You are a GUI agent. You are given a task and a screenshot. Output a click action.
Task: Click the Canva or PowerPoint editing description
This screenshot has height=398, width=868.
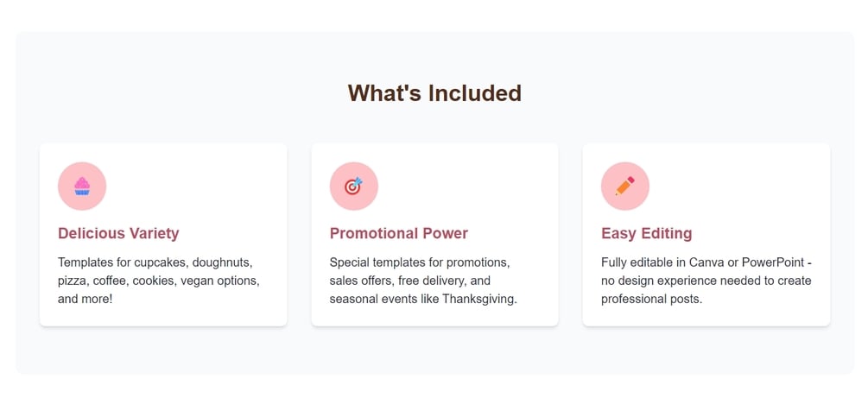(706, 281)
